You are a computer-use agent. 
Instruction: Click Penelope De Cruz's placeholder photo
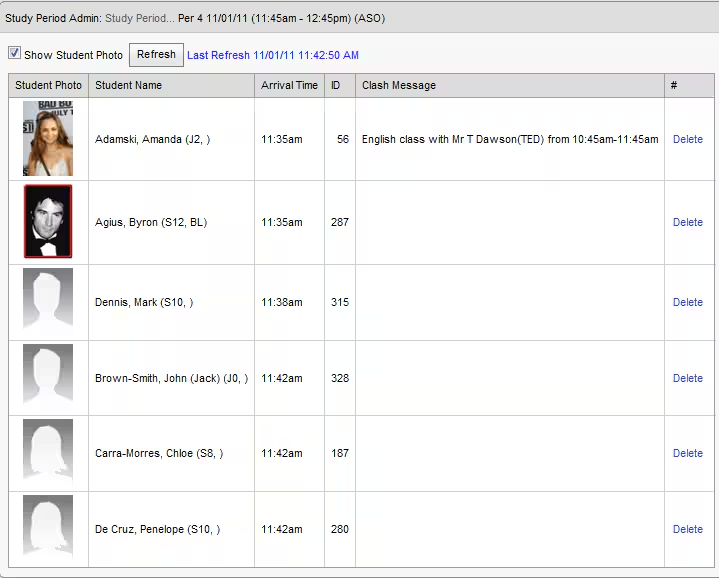coord(48,526)
